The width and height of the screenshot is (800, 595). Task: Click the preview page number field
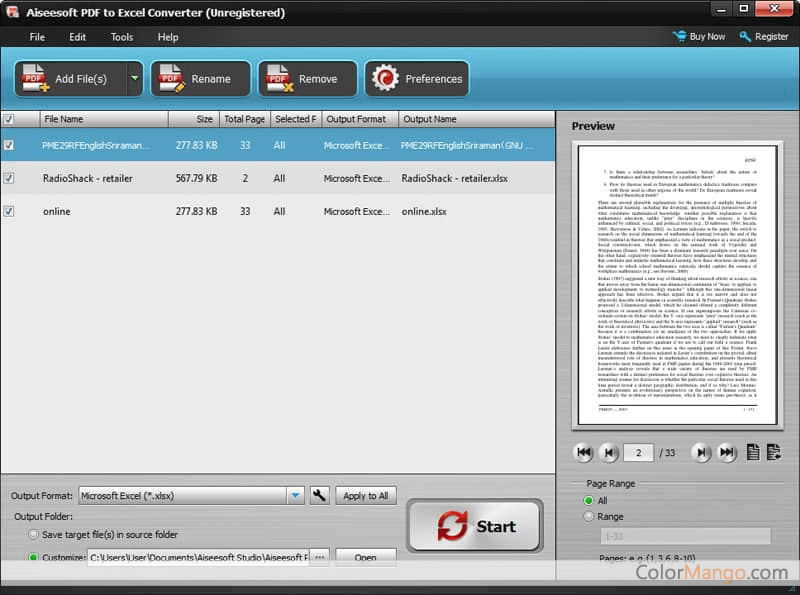pos(638,453)
